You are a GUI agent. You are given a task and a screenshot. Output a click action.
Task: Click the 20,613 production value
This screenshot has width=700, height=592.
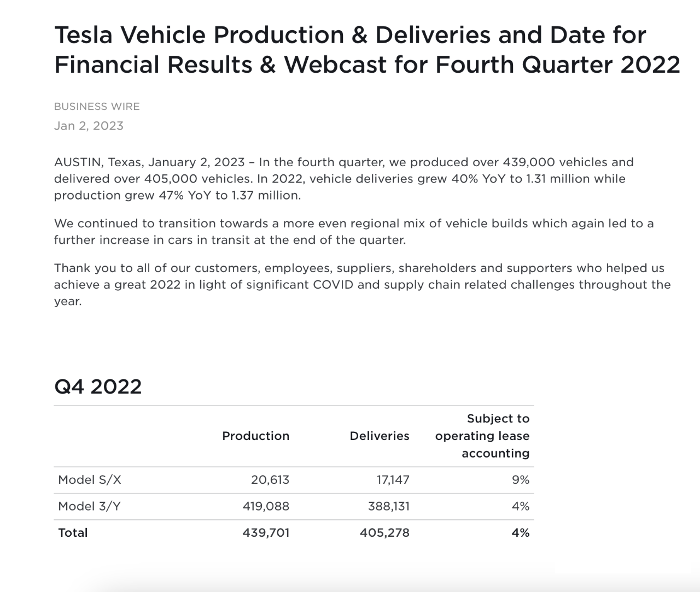point(270,480)
